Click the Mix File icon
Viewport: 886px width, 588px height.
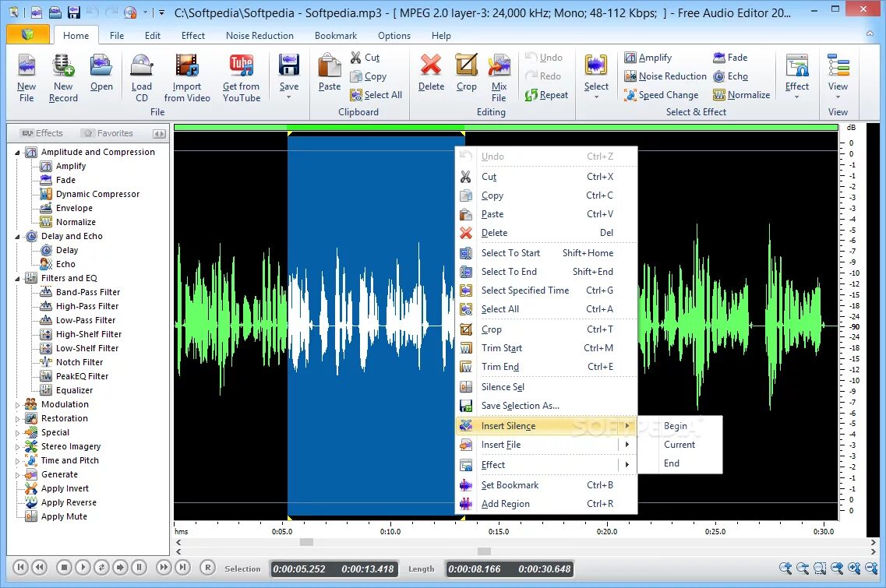[499, 78]
